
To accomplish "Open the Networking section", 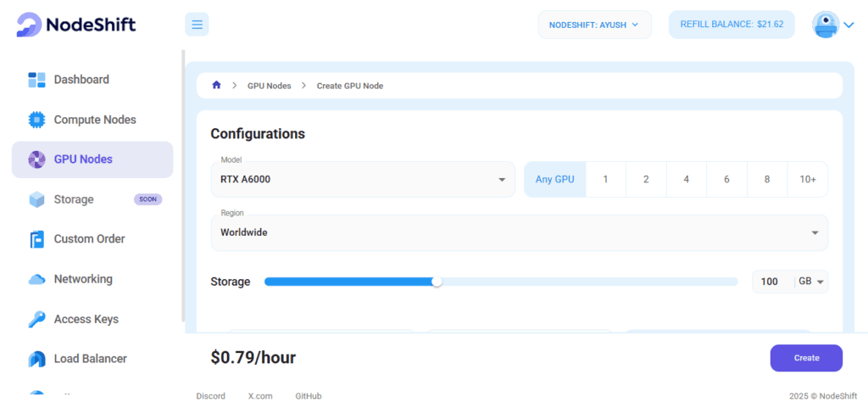I will (83, 279).
